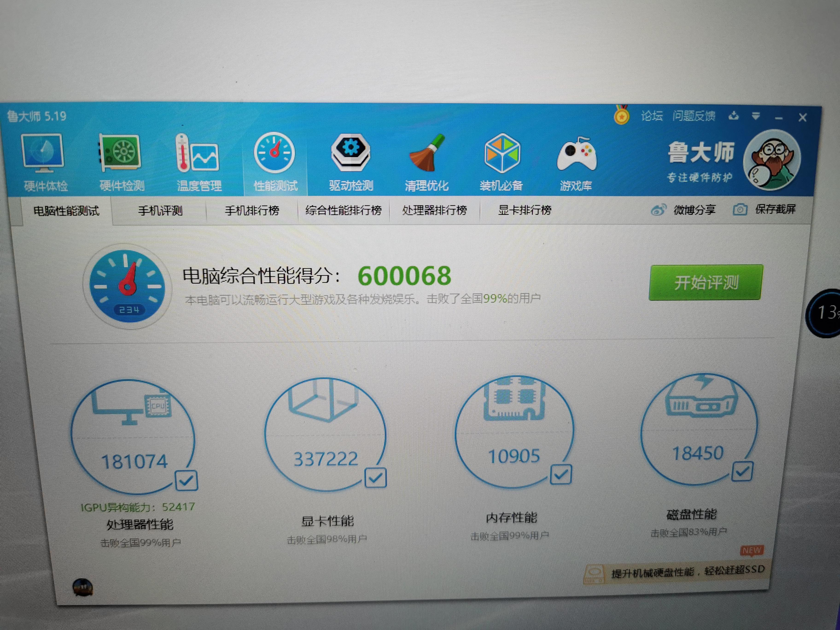840x630 pixels.
Task: Click the 显卡性能 label
Action: [327, 521]
